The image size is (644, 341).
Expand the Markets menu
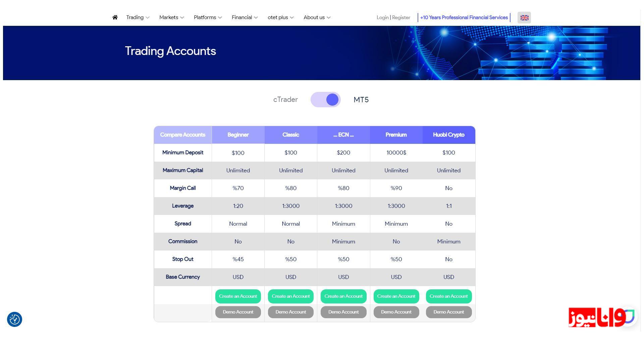coord(172,17)
